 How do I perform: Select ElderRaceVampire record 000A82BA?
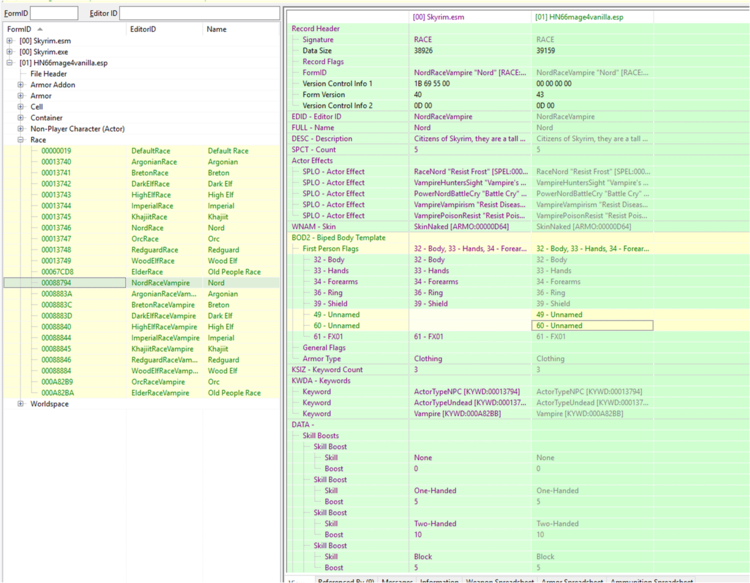tap(142, 393)
